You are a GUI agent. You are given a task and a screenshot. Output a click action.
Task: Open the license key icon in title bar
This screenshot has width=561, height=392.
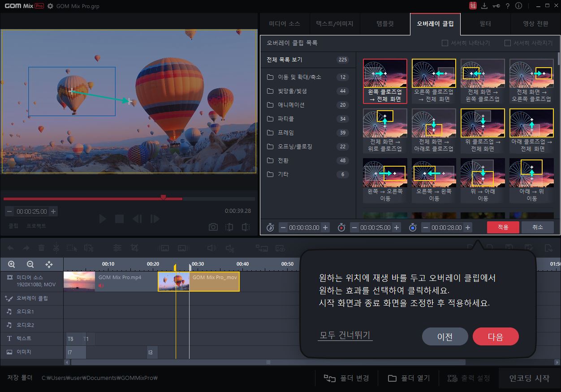tap(496, 6)
